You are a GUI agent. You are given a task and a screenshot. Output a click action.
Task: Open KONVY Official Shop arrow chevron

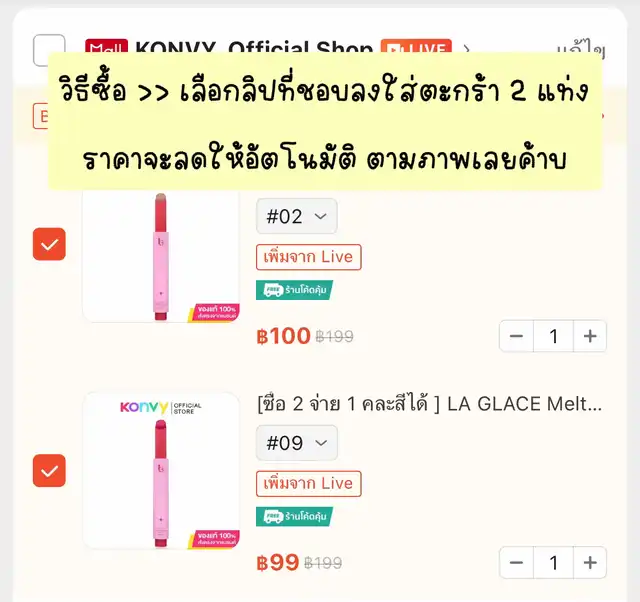466,49
